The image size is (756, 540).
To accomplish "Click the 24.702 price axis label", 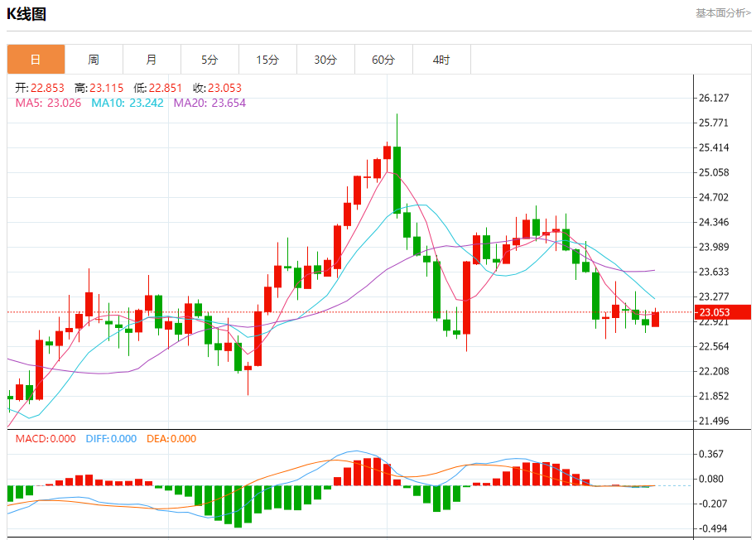I will 714,197.
